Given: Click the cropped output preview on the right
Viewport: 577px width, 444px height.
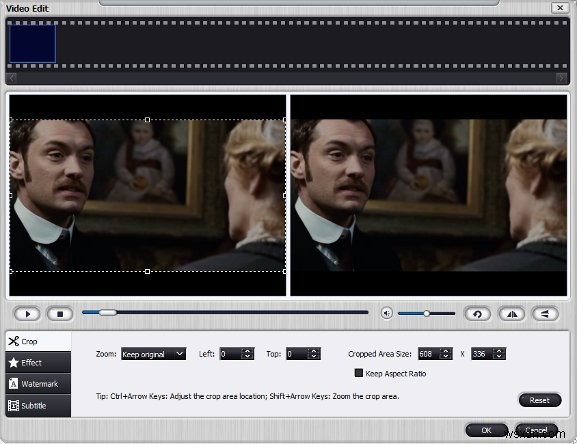Looking at the screenshot, I should (x=429, y=195).
